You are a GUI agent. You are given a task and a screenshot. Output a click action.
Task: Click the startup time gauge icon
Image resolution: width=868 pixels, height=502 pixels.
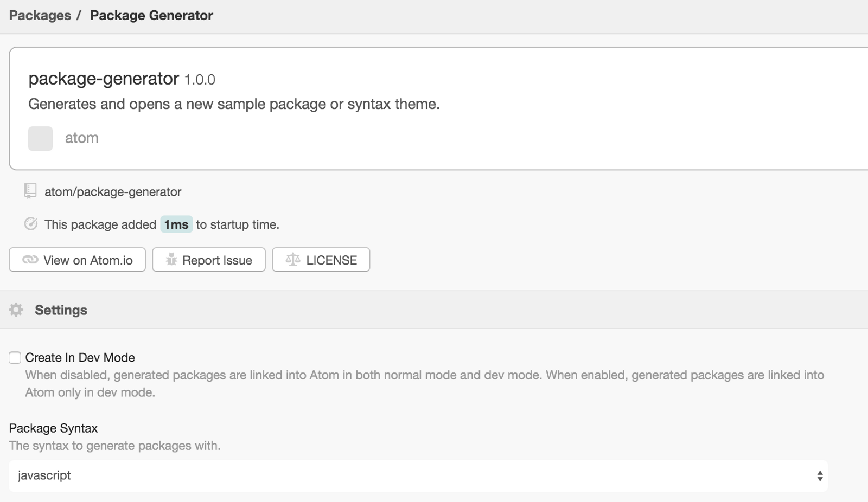point(31,224)
